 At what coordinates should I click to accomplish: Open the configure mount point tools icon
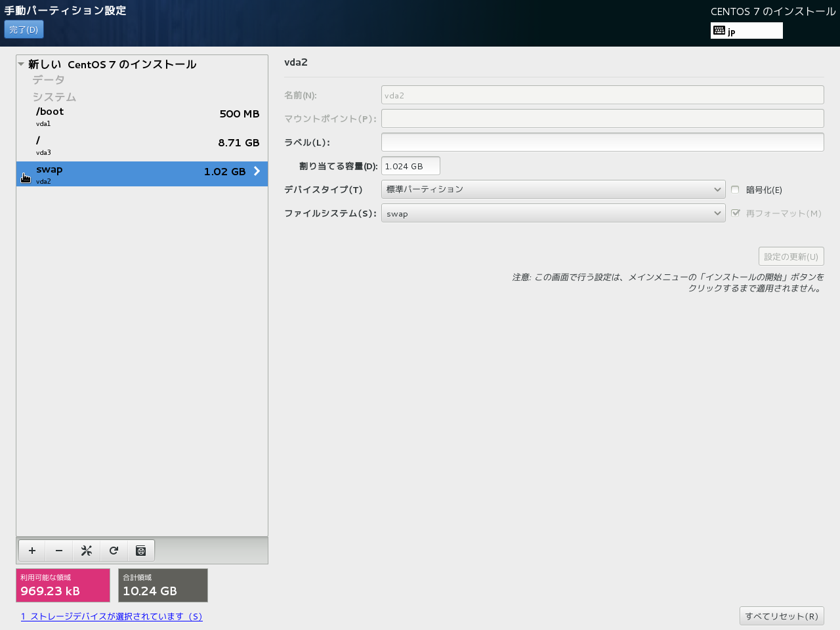click(x=87, y=551)
